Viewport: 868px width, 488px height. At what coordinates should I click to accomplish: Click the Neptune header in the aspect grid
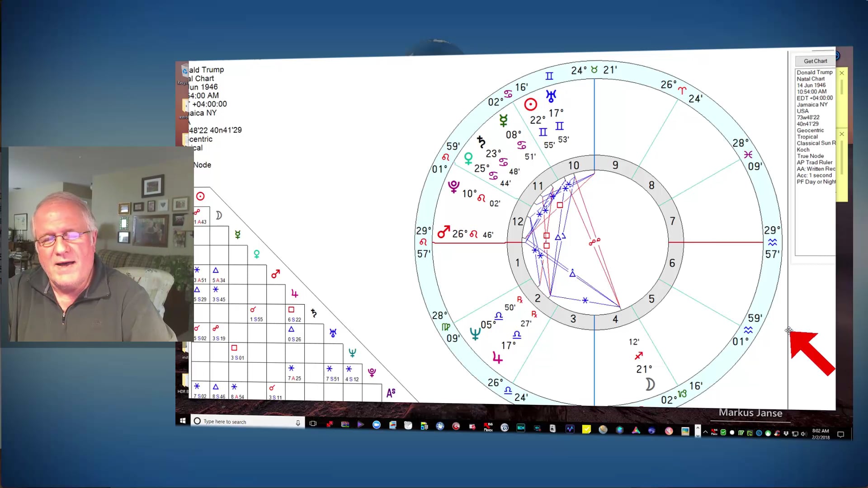(352, 352)
